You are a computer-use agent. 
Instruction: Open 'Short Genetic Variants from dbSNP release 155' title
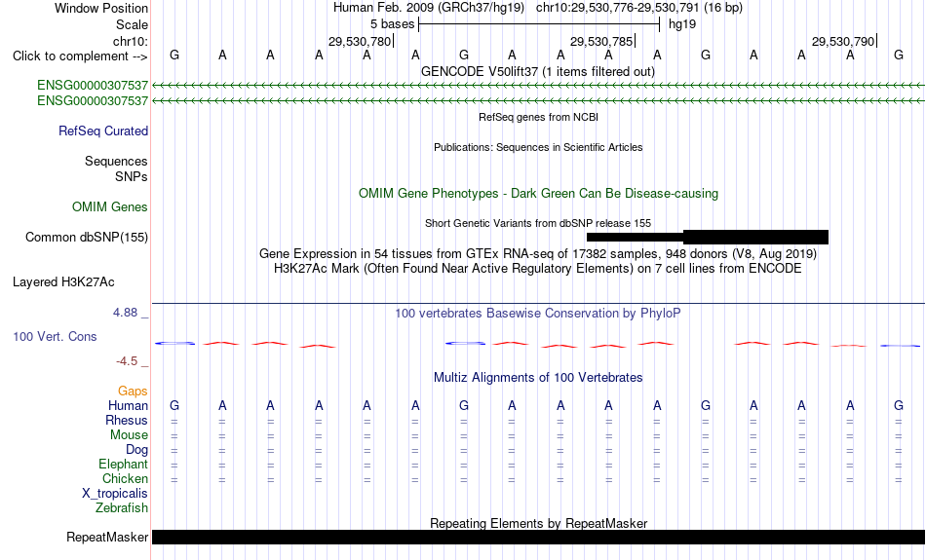point(538,223)
